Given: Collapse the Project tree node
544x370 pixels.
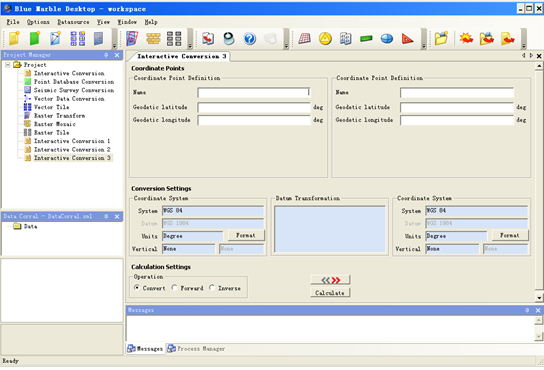Looking at the screenshot, I should [8, 65].
